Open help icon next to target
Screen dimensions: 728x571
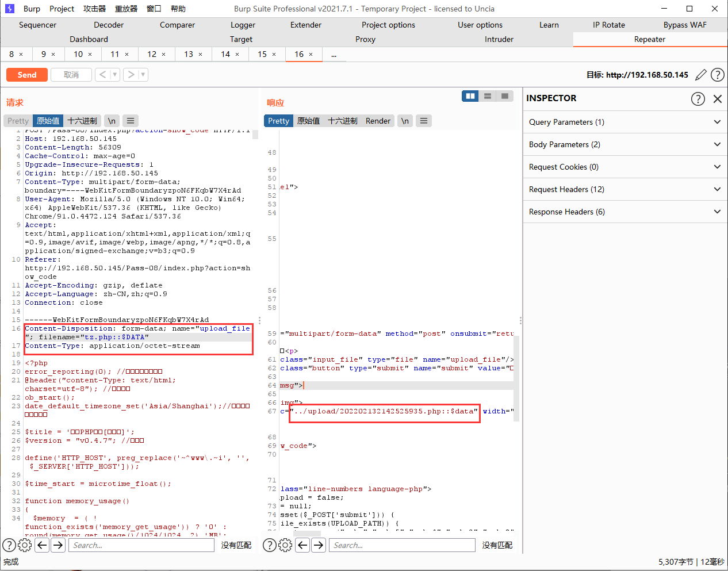pyautogui.click(x=718, y=75)
